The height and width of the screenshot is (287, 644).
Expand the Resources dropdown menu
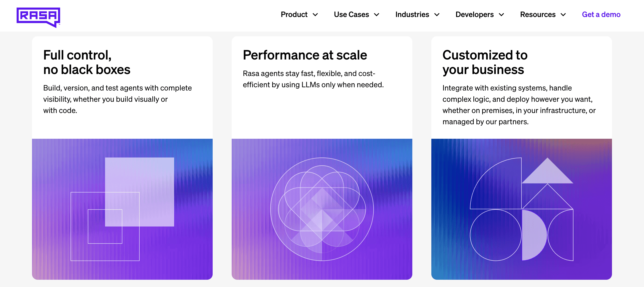point(537,14)
